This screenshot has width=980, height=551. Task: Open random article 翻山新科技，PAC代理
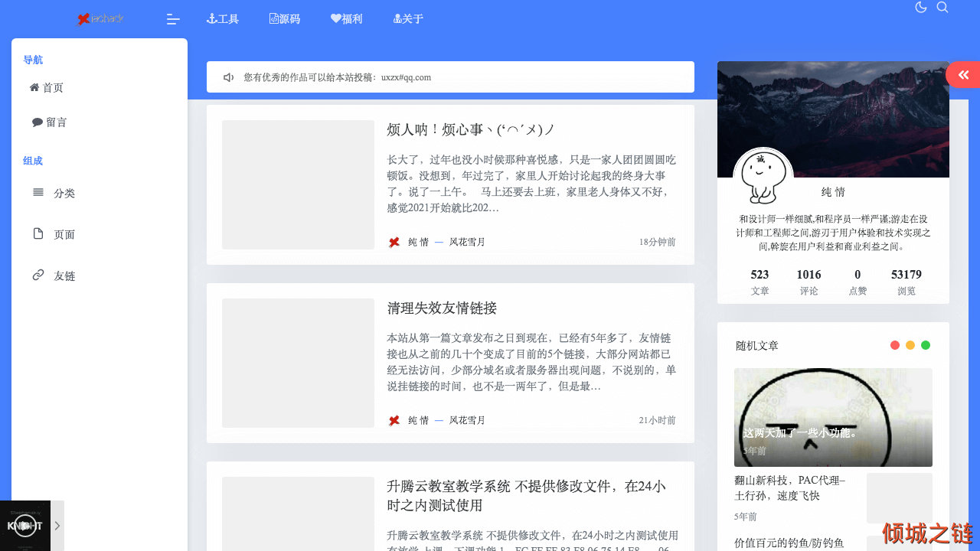(790, 487)
